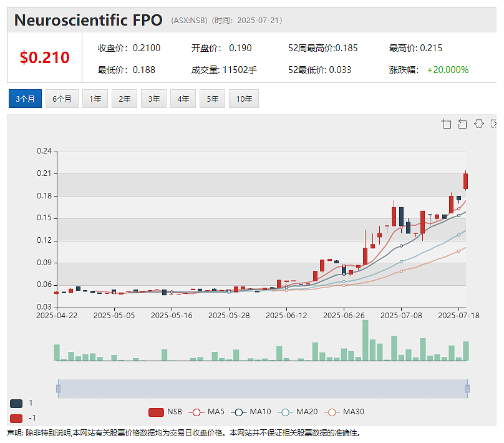Switch to the 6个月 range tab
The width and height of the screenshot is (504, 443).
click(x=62, y=99)
